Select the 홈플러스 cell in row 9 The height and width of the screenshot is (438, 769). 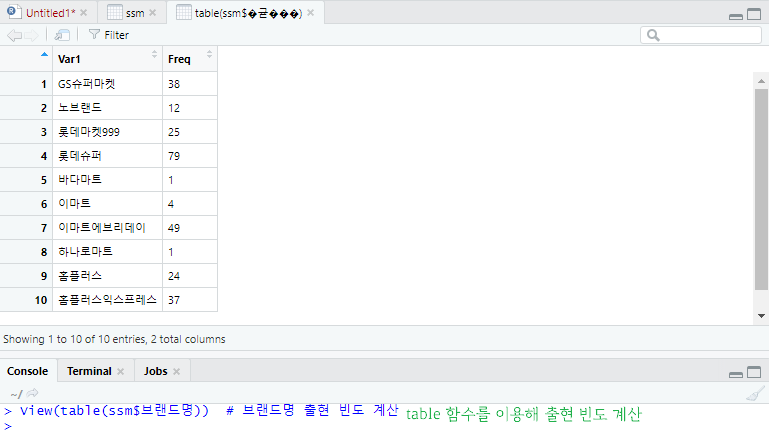[107, 276]
